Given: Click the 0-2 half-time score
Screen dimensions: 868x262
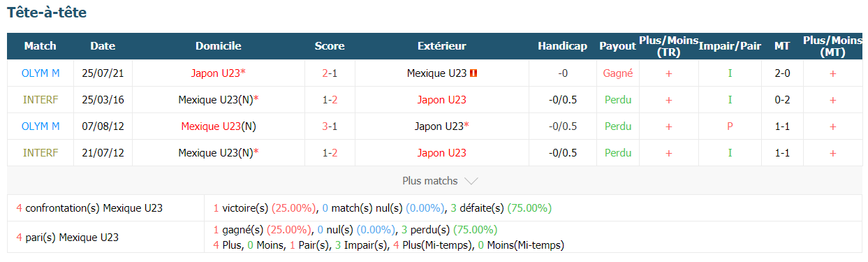Looking at the screenshot, I should tap(782, 100).
